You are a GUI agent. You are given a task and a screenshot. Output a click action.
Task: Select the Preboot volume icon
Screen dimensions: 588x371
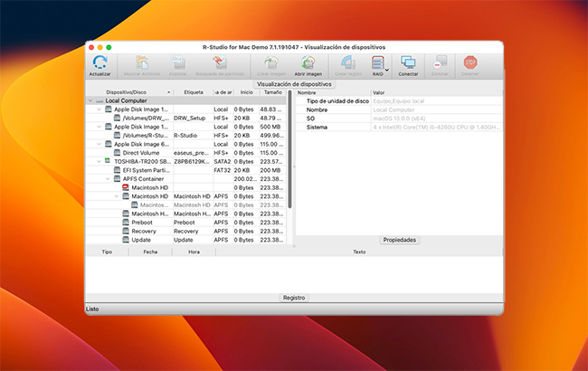pyautogui.click(x=126, y=222)
